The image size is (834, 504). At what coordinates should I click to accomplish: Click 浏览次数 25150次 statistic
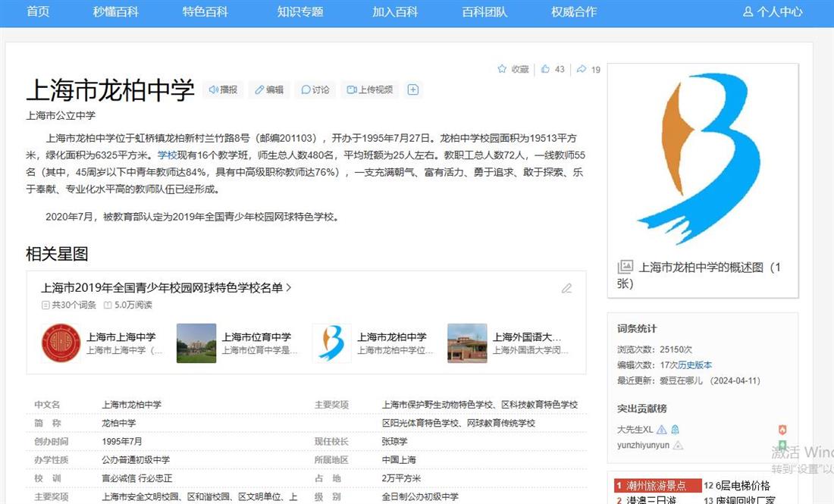654,349
